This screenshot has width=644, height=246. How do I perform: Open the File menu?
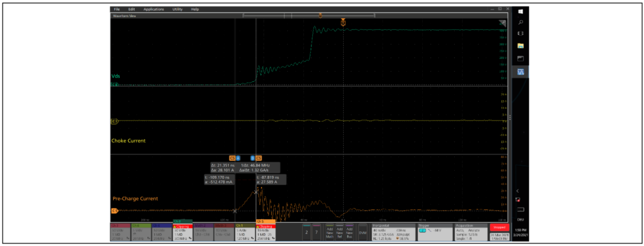click(117, 9)
